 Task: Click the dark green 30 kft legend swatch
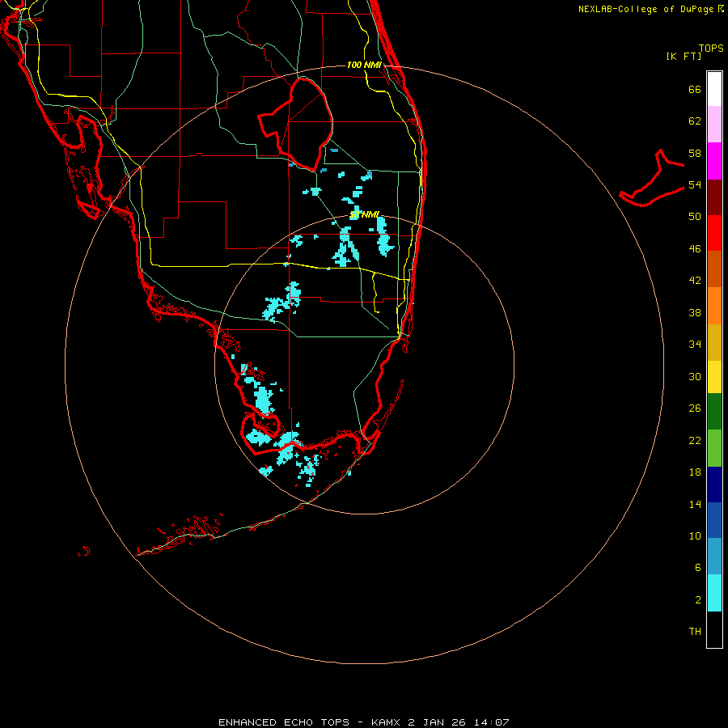pos(714,412)
